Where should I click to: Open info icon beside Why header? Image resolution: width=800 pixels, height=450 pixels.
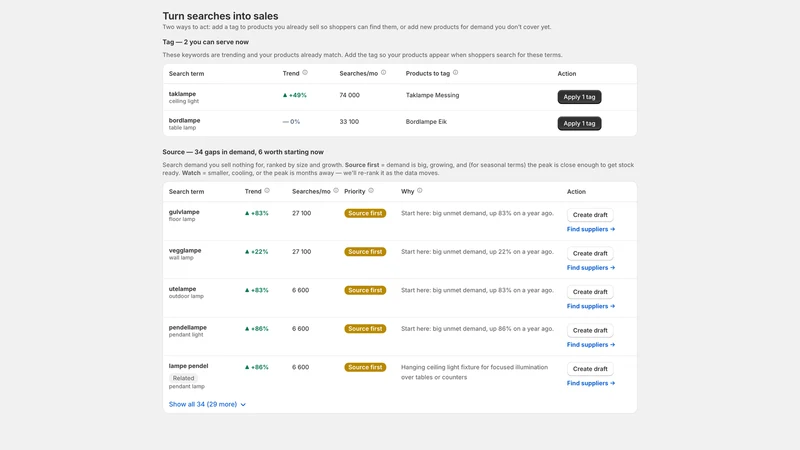(x=420, y=190)
